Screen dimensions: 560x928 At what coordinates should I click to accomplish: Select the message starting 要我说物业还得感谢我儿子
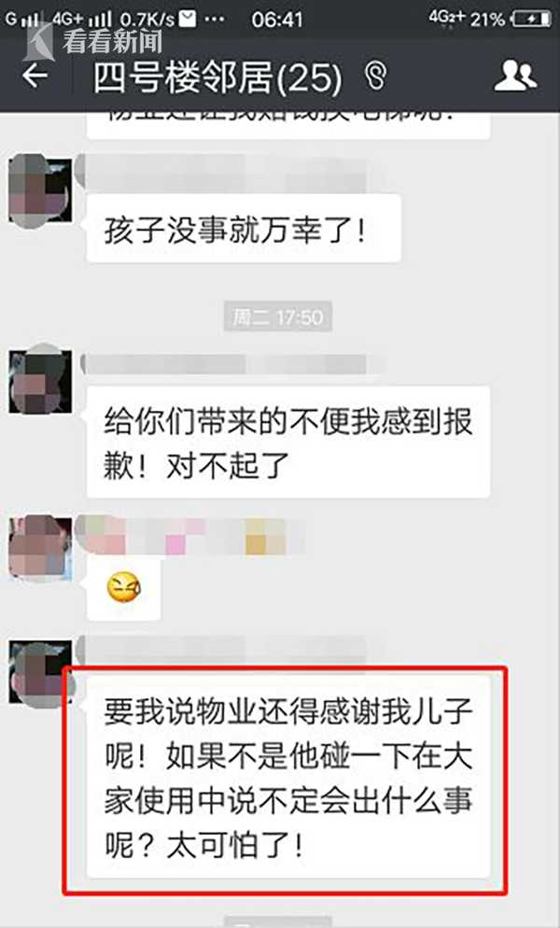[287, 777]
